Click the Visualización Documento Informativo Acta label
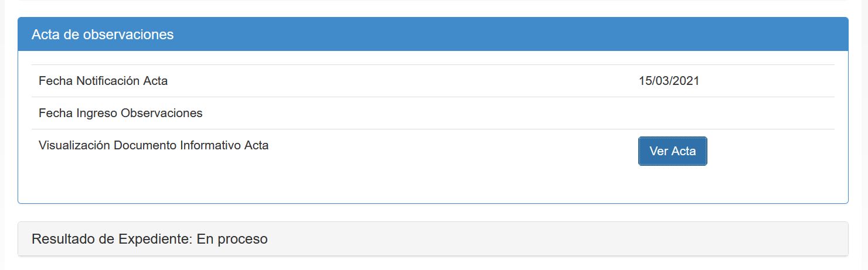868x270 pixels. [x=154, y=145]
